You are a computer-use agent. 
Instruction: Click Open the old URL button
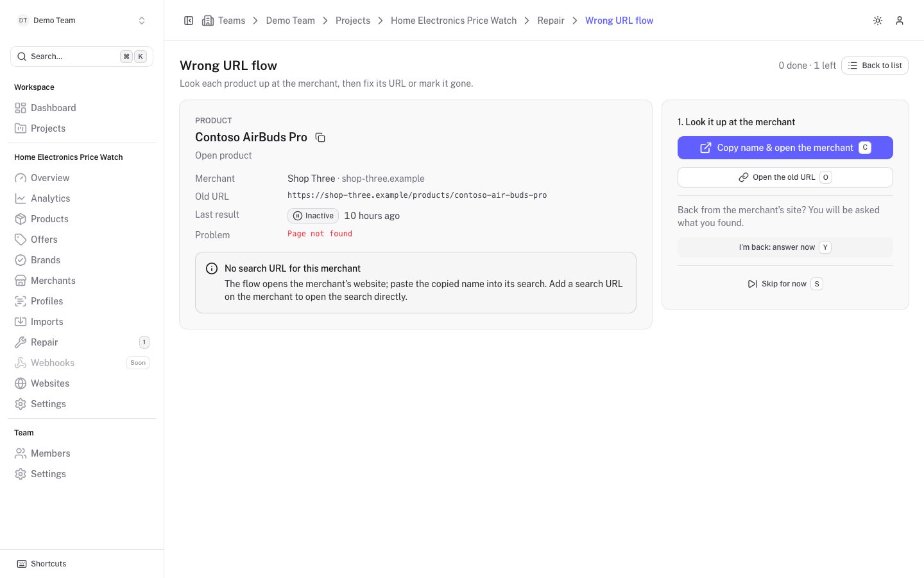point(785,177)
